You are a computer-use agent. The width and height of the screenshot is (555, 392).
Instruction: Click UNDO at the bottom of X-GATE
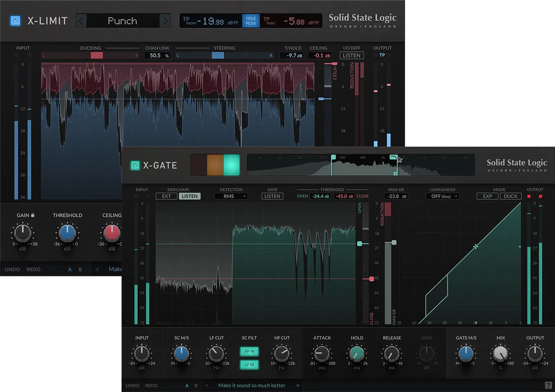click(x=133, y=385)
